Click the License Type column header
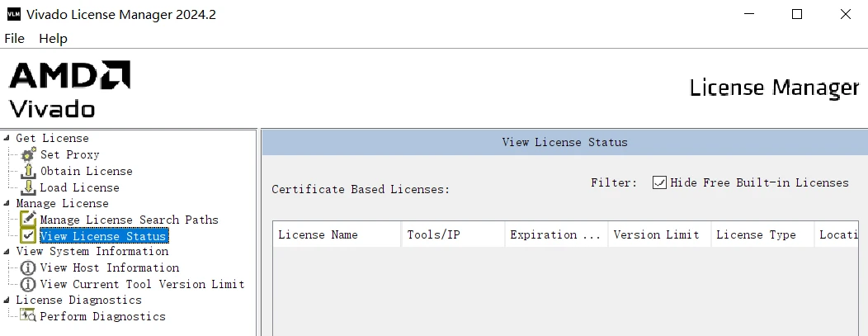Image resolution: width=868 pixels, height=336 pixels. [x=756, y=234]
